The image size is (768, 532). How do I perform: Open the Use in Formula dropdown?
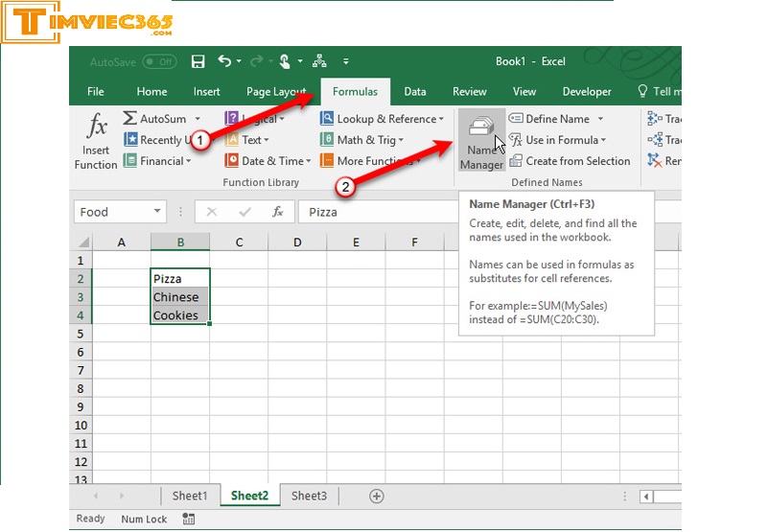(x=557, y=140)
